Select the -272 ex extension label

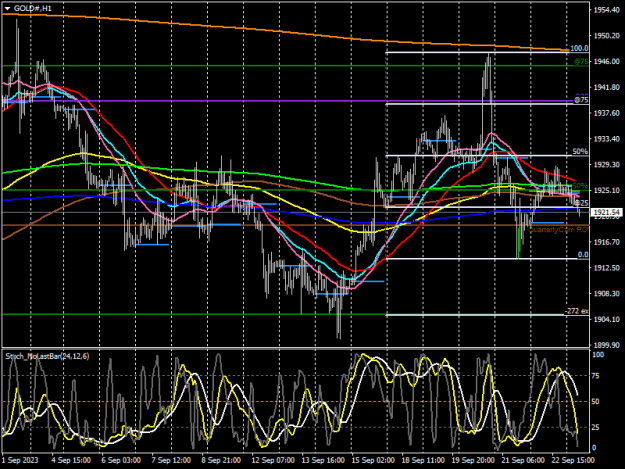coord(577,311)
